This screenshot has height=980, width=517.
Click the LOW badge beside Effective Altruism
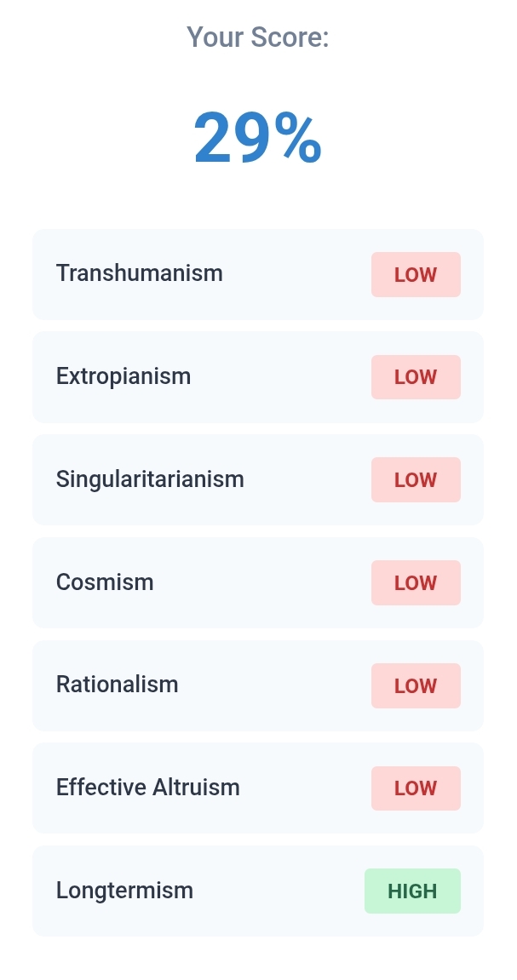click(x=416, y=788)
